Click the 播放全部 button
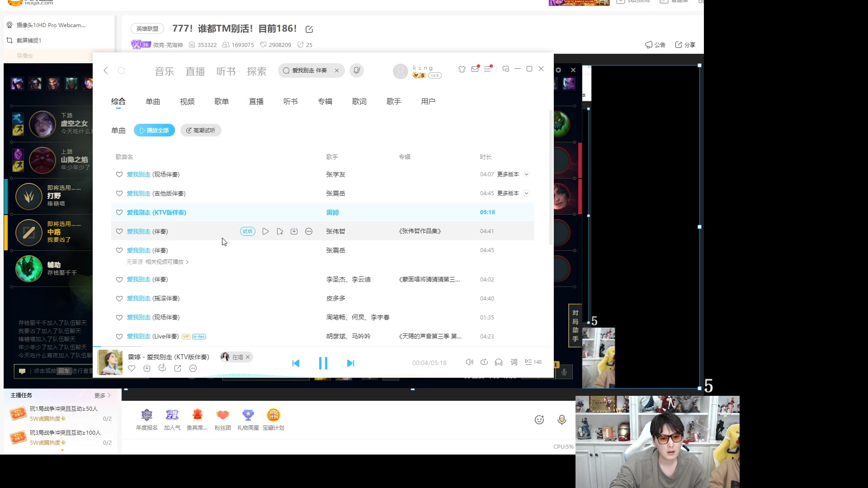The height and width of the screenshot is (488, 868). coord(154,130)
